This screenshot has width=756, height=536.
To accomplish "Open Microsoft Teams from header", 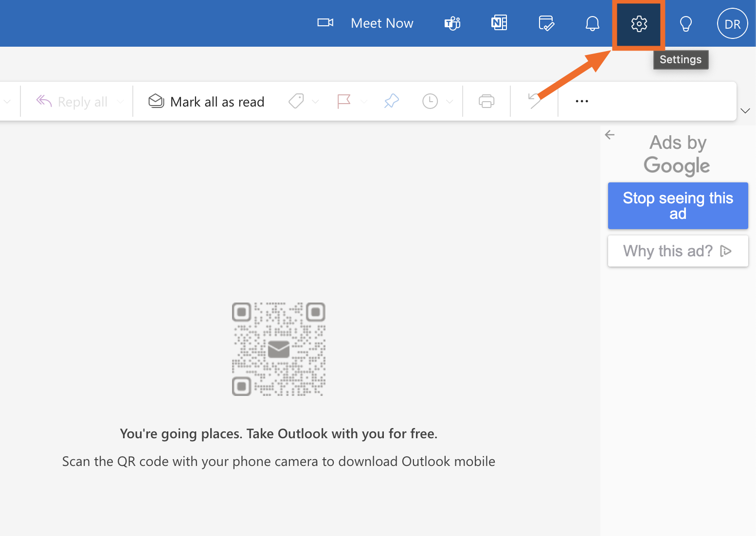I will (x=452, y=23).
